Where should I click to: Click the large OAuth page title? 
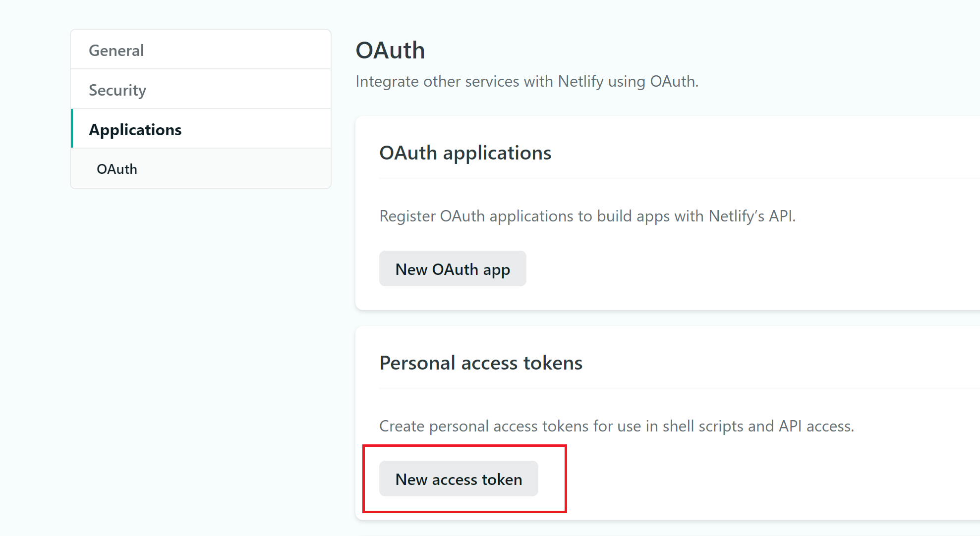click(x=390, y=51)
